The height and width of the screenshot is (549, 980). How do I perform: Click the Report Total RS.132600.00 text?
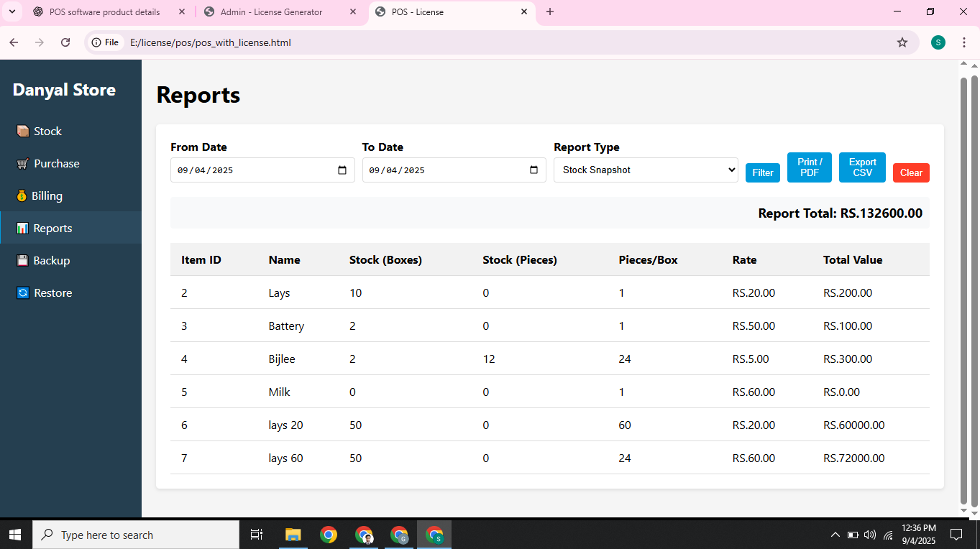coord(841,213)
